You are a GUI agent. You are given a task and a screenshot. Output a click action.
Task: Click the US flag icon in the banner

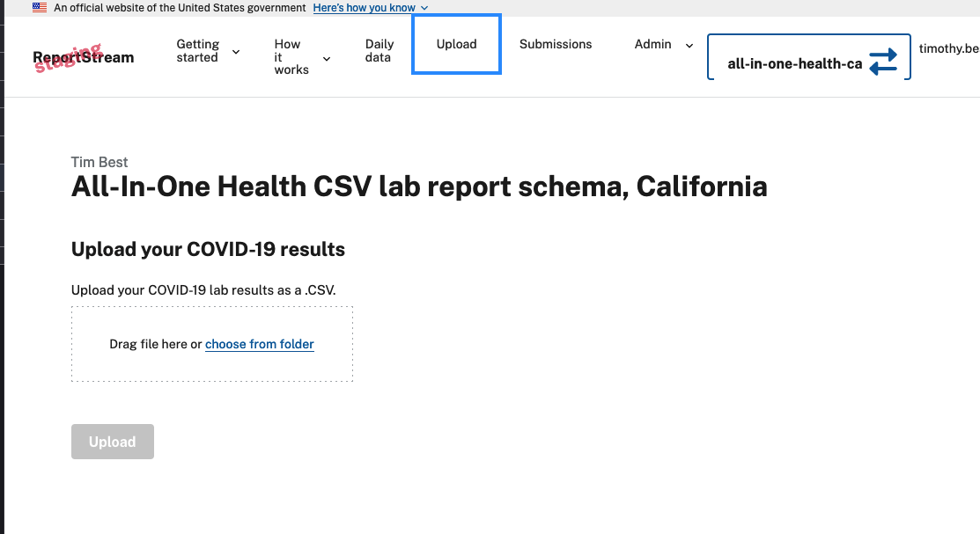coord(39,7)
